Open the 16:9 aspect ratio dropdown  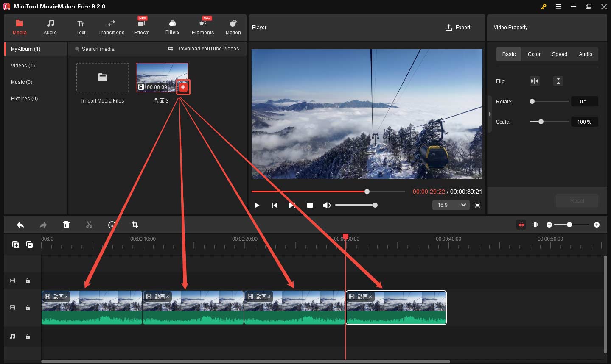tap(451, 205)
